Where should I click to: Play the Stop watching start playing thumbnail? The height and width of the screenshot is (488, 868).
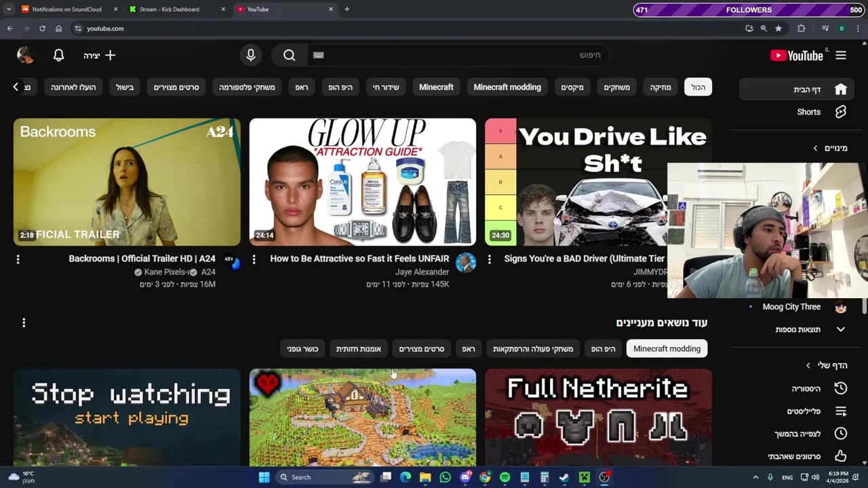pos(127,418)
